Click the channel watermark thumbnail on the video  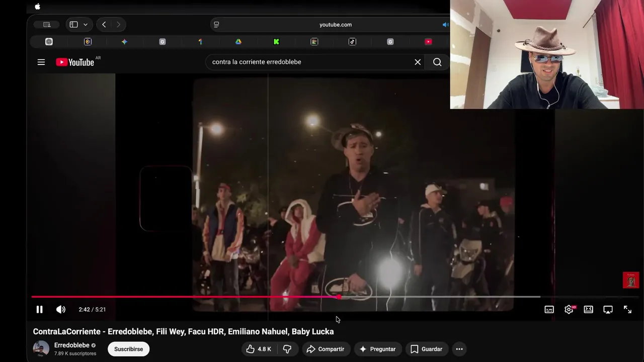click(x=631, y=280)
